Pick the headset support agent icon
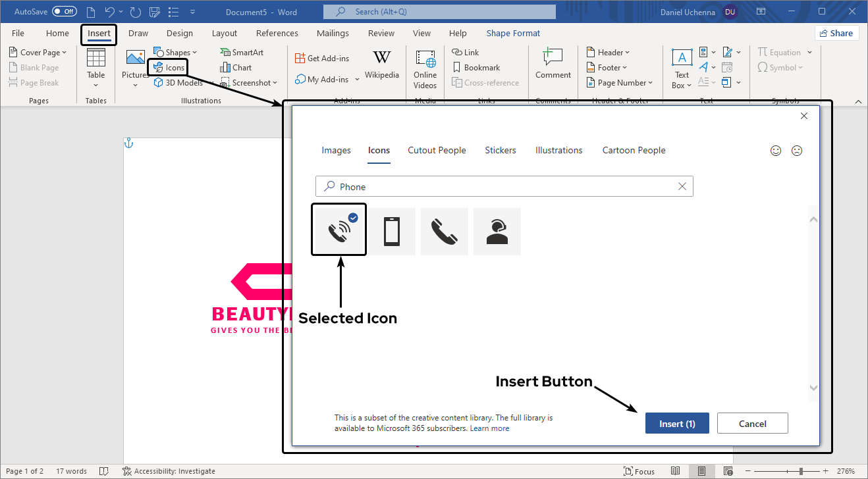This screenshot has width=868, height=479. [x=497, y=232]
